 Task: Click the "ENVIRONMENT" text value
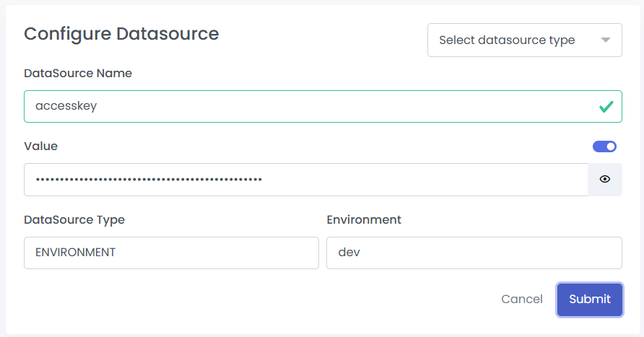coord(75,253)
